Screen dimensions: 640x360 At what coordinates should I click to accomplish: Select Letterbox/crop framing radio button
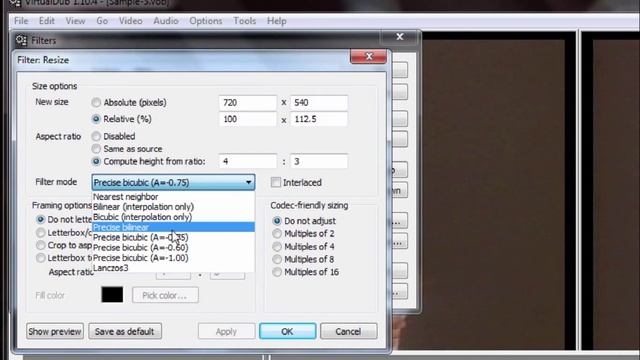[40, 233]
